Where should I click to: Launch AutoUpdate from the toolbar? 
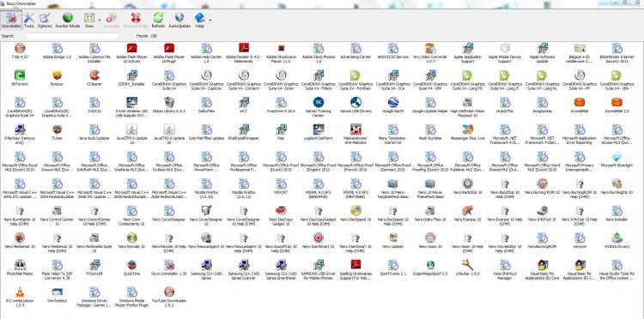coord(179,20)
